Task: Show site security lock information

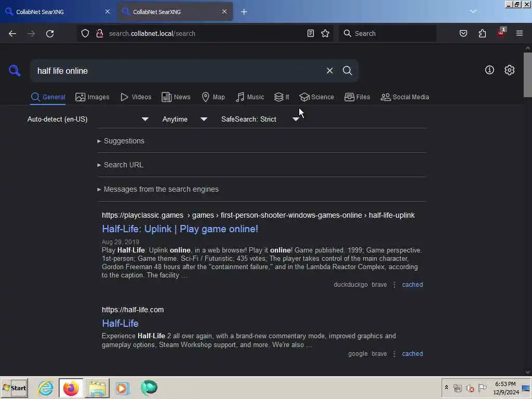Action: (99, 33)
